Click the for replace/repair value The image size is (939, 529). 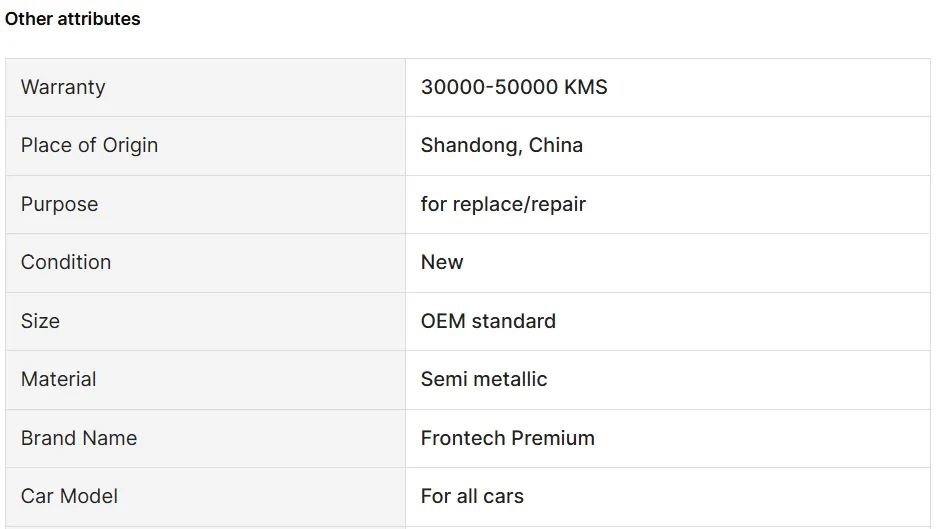[503, 204]
